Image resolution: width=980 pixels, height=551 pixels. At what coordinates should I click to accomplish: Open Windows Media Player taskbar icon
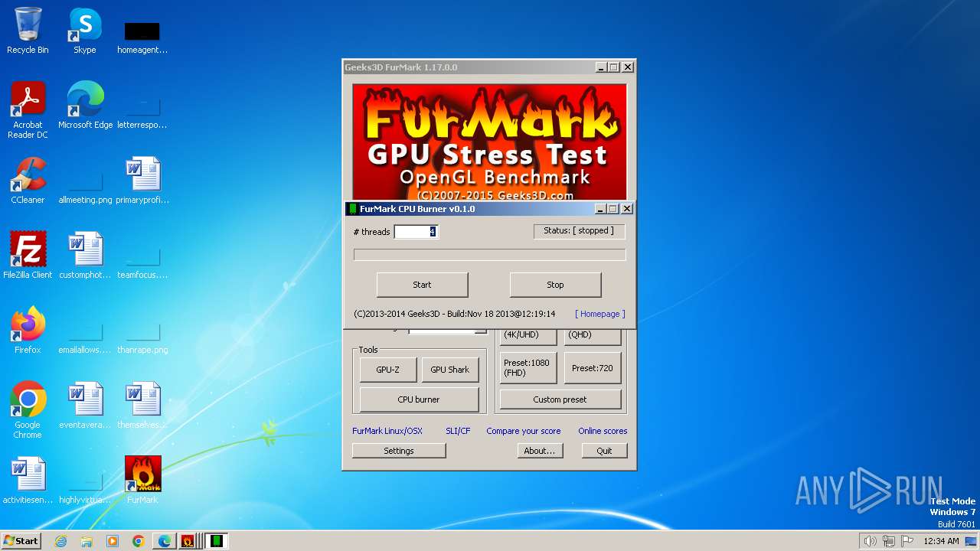pos(113,541)
